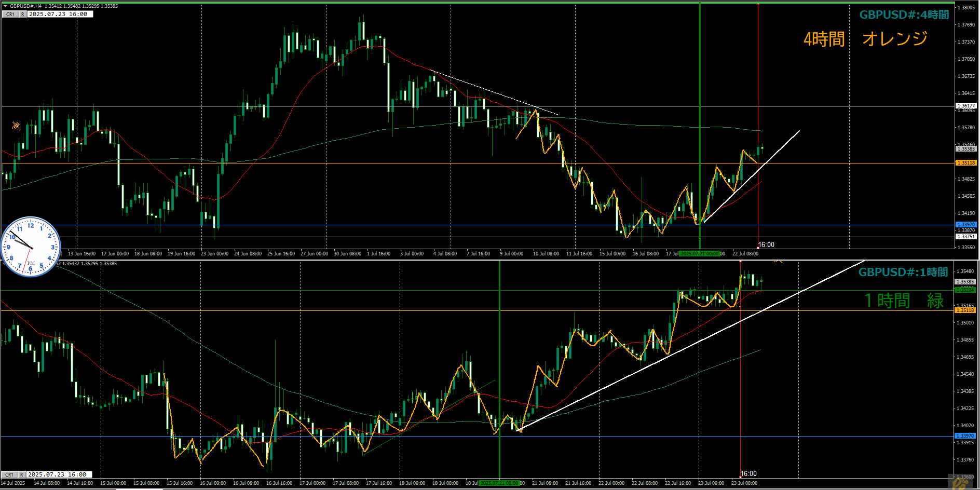Select the blue 1.33970 price label in H4 chart

pos(965,225)
